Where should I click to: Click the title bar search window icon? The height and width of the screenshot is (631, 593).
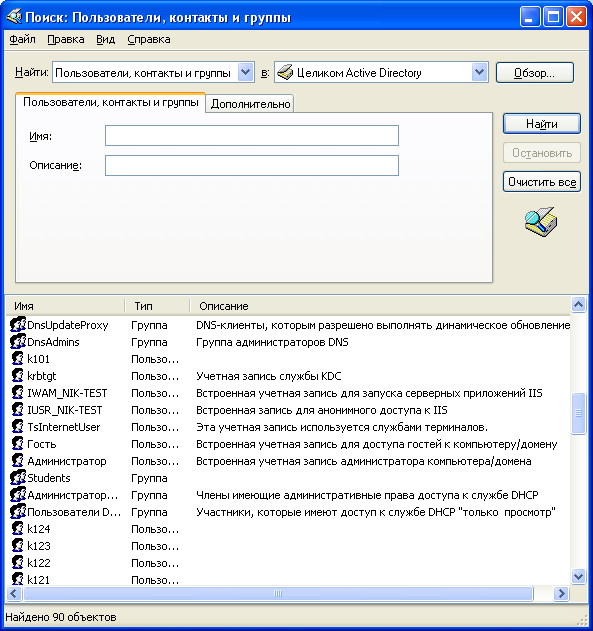click(14, 17)
